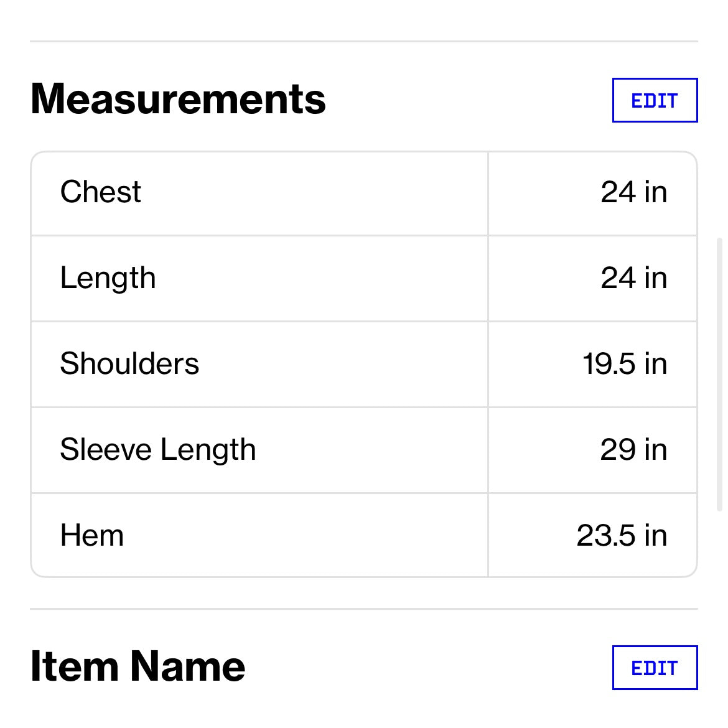The image size is (728, 728).
Task: Click the Item Name section heading
Action: pos(138,666)
